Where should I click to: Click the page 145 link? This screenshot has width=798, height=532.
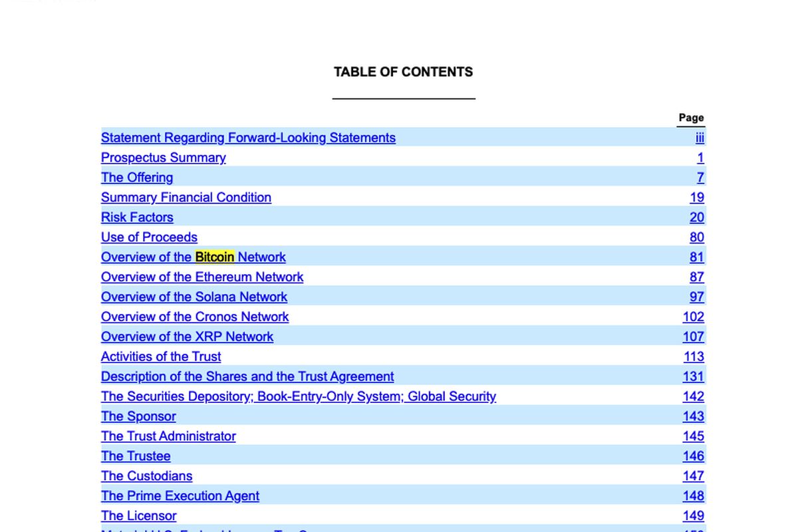click(694, 437)
